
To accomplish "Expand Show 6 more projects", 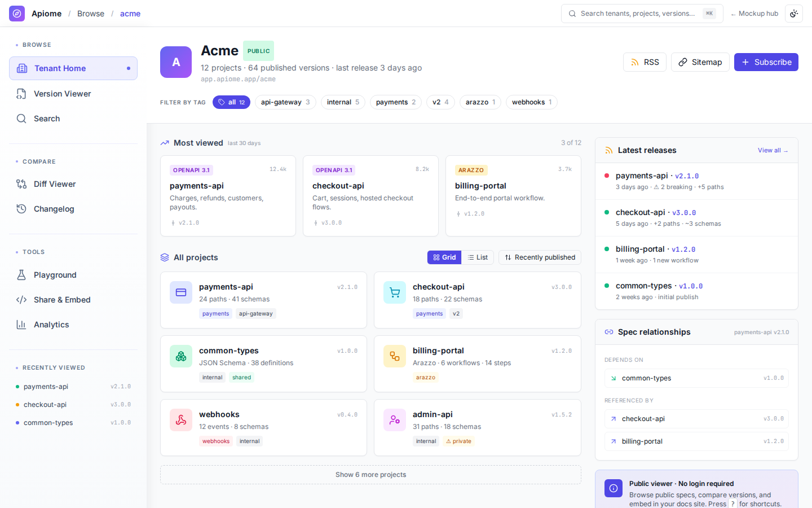I will (x=370, y=475).
